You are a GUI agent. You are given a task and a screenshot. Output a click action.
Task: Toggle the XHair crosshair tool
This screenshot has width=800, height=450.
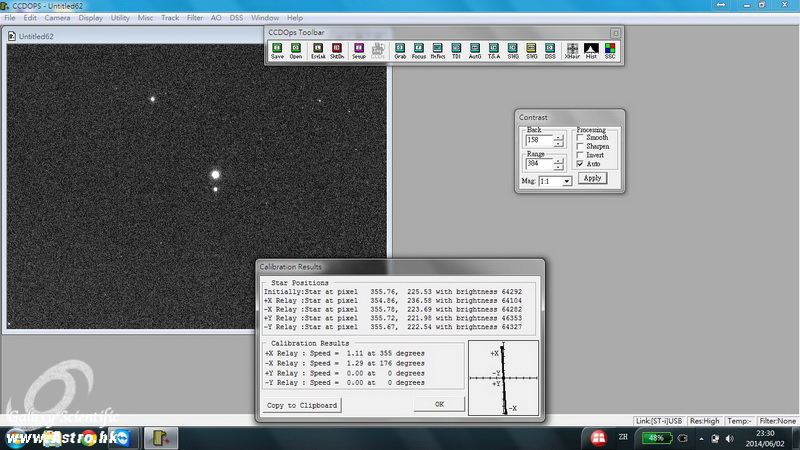(x=572, y=50)
